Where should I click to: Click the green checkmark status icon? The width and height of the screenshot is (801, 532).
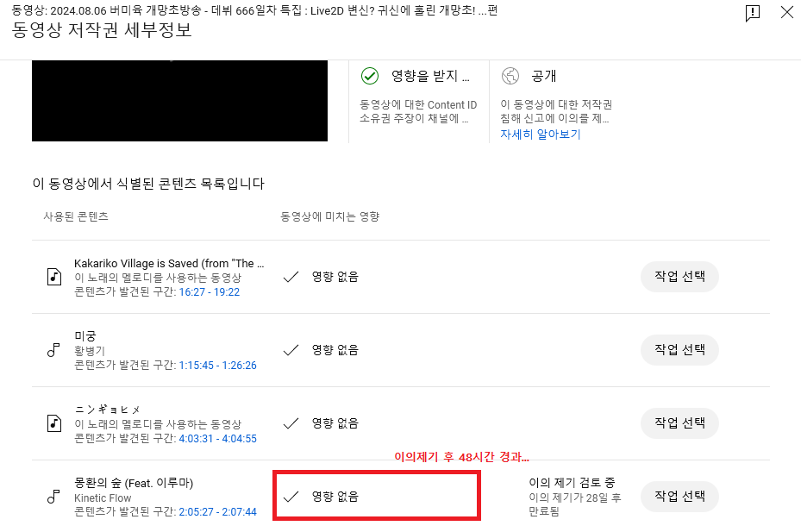coord(369,76)
